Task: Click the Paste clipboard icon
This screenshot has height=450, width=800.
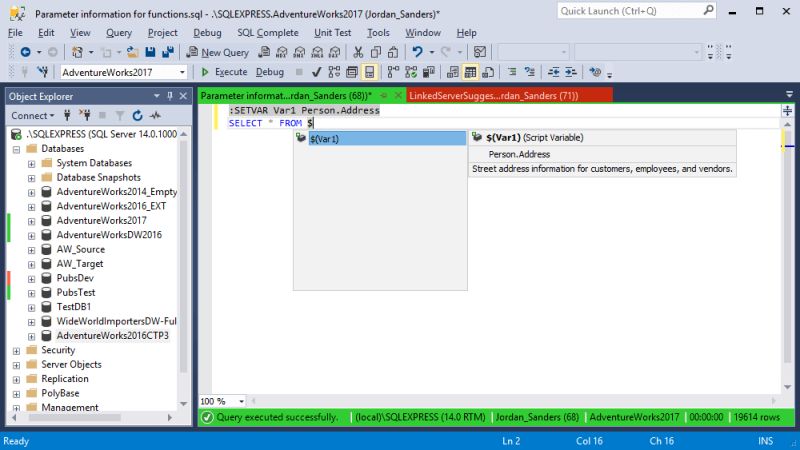Action: click(393, 52)
